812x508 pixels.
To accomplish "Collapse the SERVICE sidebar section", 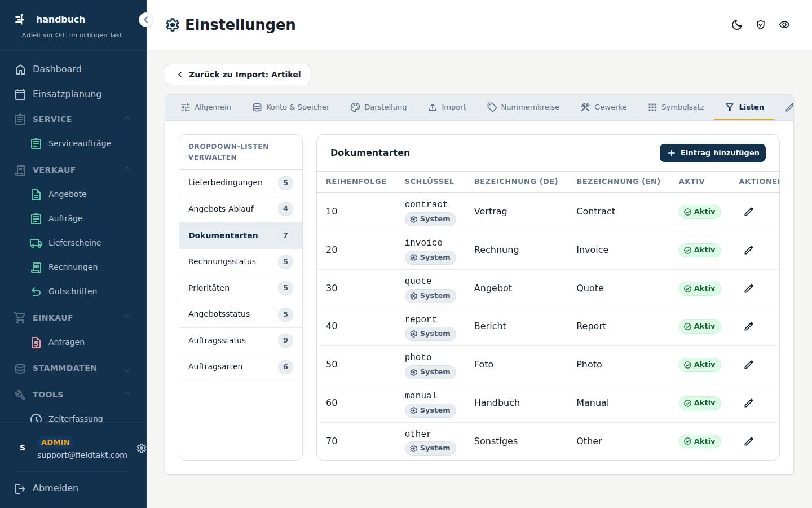I will (73, 119).
